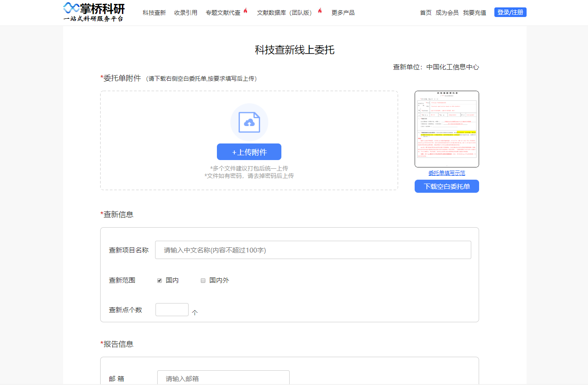Click the 下载空白委托单 button

click(447, 186)
